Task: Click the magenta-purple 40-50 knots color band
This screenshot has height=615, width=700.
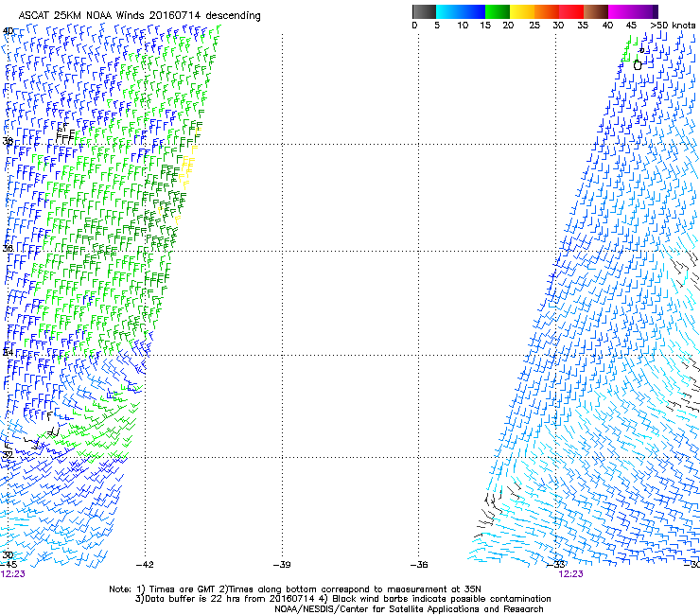Action: tap(633, 11)
